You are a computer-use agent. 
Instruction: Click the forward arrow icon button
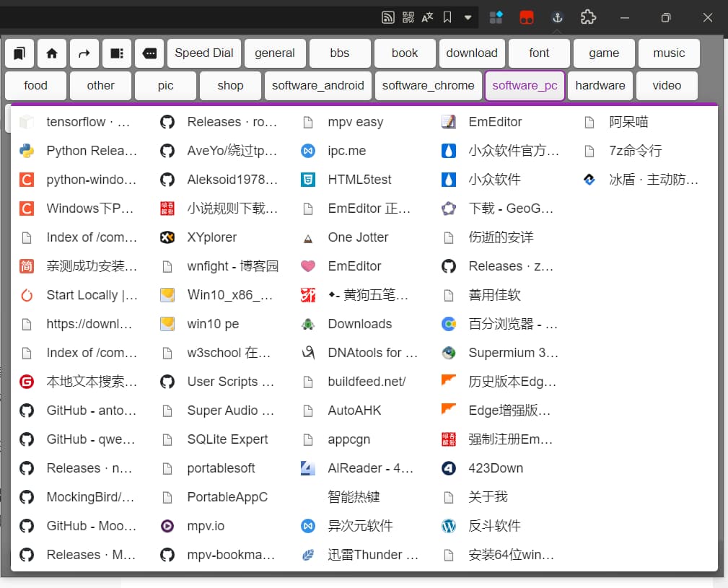pos(84,53)
